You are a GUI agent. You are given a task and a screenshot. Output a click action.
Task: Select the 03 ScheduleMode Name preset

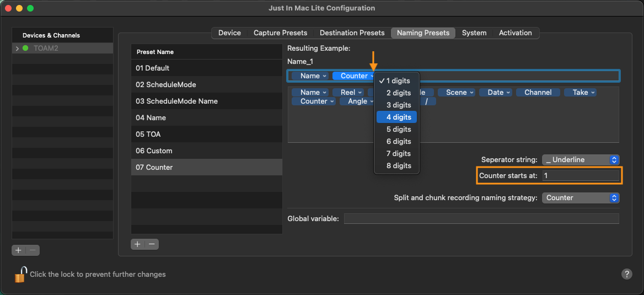click(x=207, y=101)
